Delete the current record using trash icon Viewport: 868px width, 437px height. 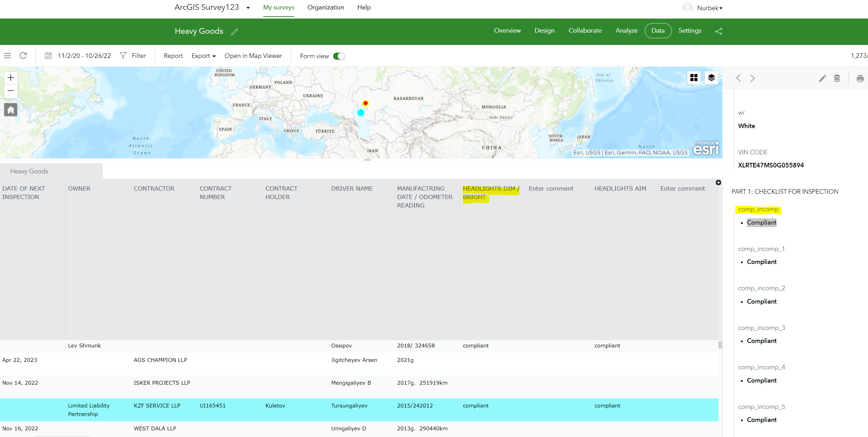837,78
